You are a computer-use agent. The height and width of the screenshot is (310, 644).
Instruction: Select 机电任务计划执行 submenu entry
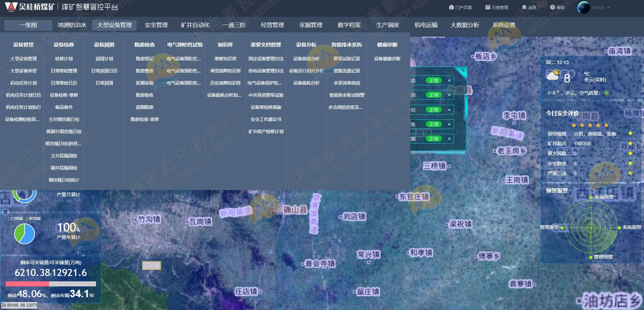coord(24,107)
